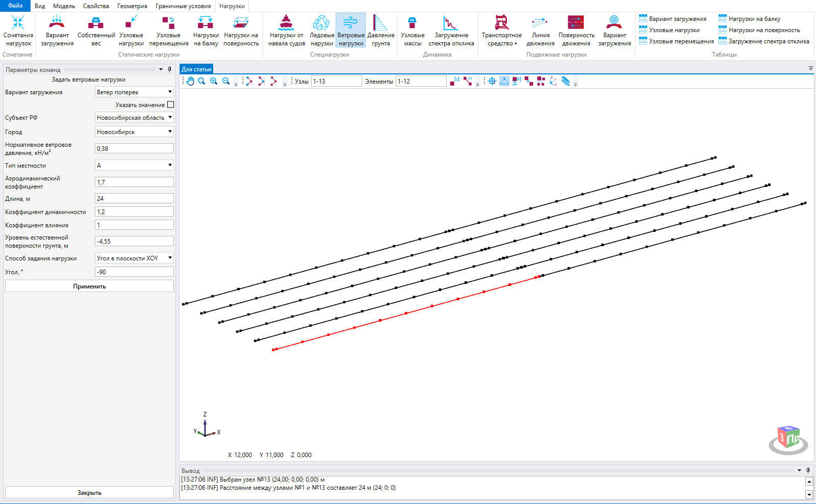The height and width of the screenshot is (504, 816).
Task: Open Загружение спектра отклика in Динамика group
Action: click(x=451, y=31)
